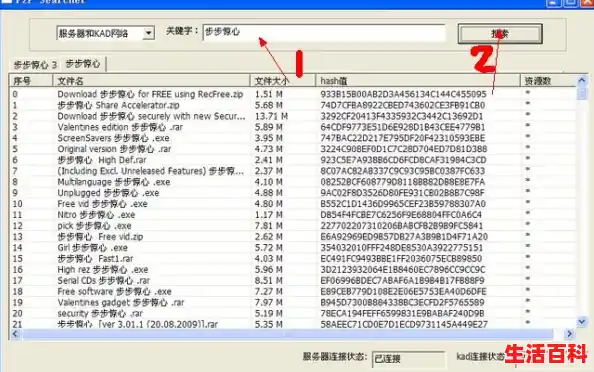
Task: Click file size cell "1.17 M"
Action: [269, 215]
